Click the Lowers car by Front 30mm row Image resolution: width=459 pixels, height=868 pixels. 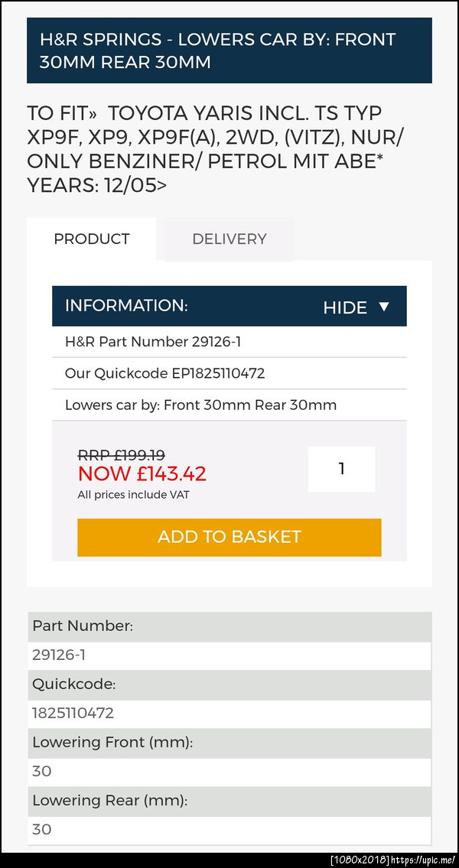[200, 405]
